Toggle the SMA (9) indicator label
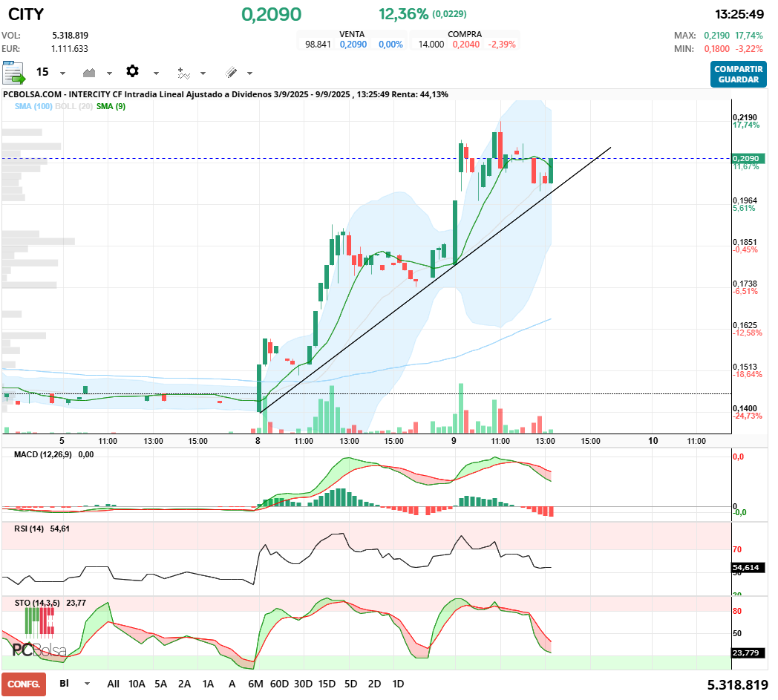 (111, 106)
